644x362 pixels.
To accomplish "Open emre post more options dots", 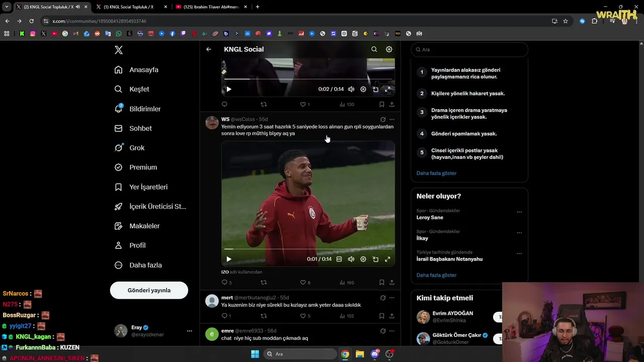I will (x=392, y=331).
